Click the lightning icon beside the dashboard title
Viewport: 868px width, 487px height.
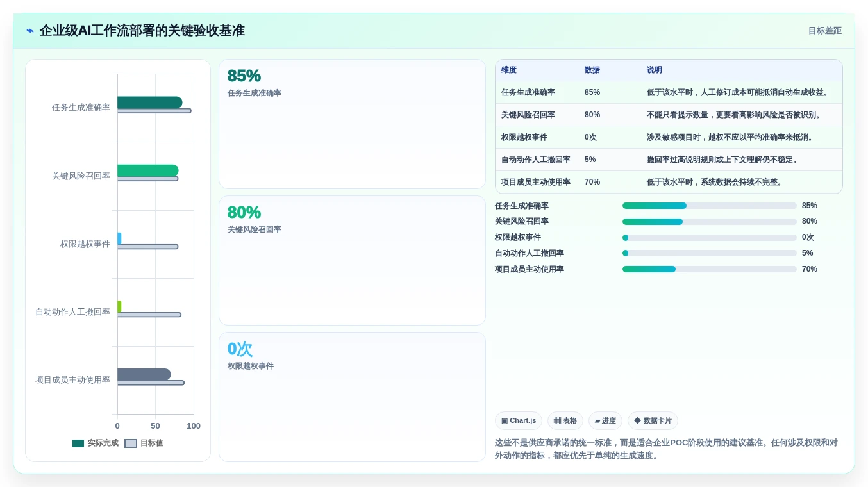30,31
